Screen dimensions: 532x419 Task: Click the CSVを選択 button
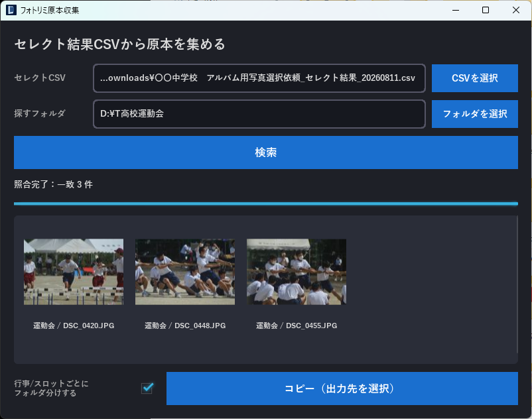[475, 78]
